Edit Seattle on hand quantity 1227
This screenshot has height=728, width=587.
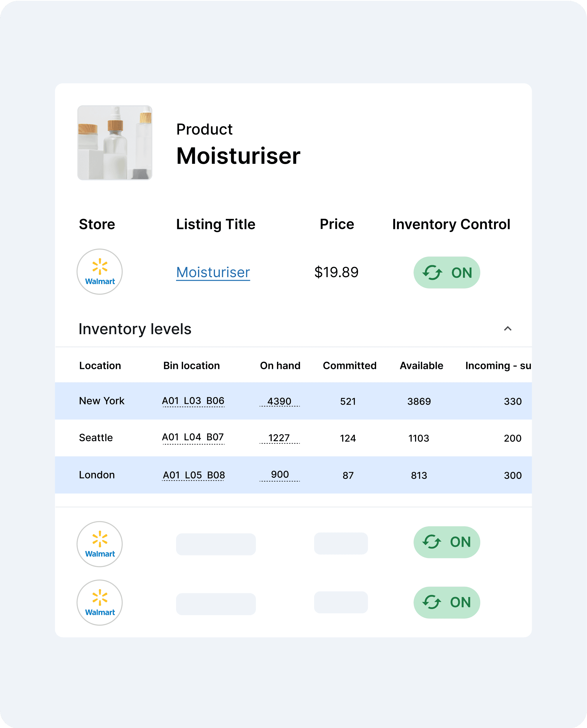pos(279,438)
